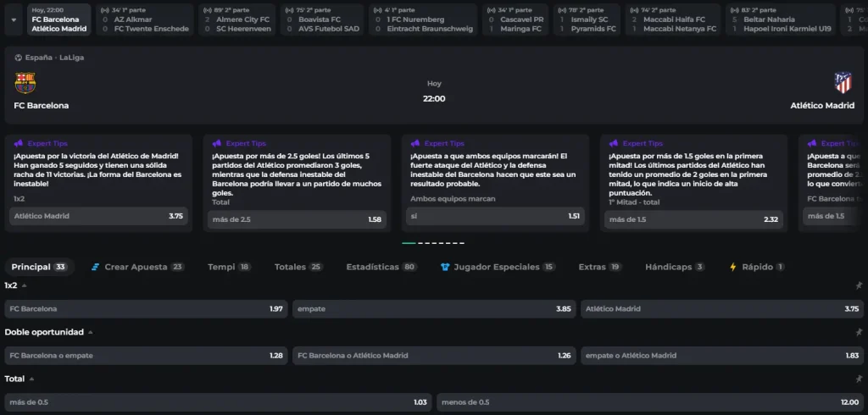Click live signal icon on Almere City FC match
Screen dimensions: 868x415
tap(208, 10)
